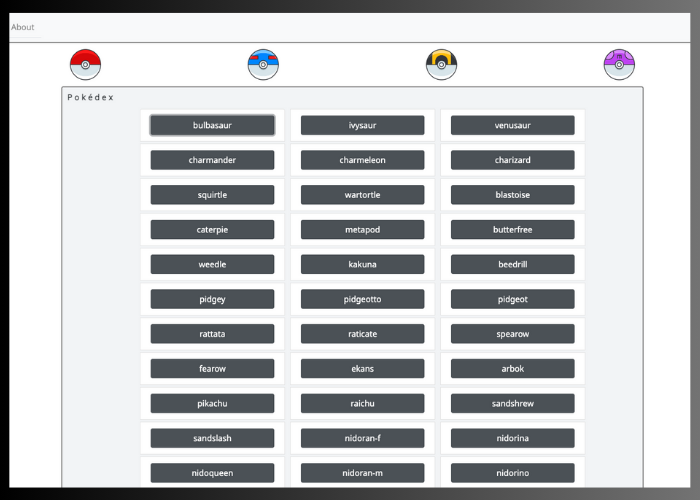Select the butterfree button

(512, 230)
